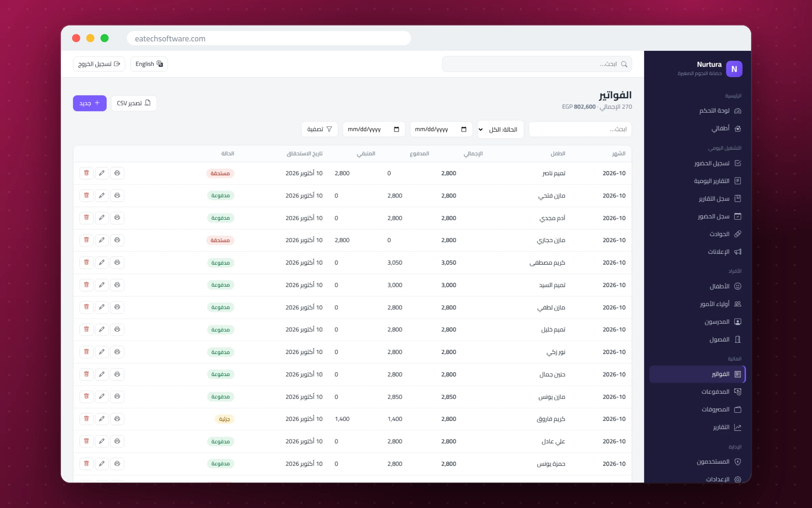This screenshot has height=508, width=812.
Task: Switch language with the English button
Action: tap(149, 64)
